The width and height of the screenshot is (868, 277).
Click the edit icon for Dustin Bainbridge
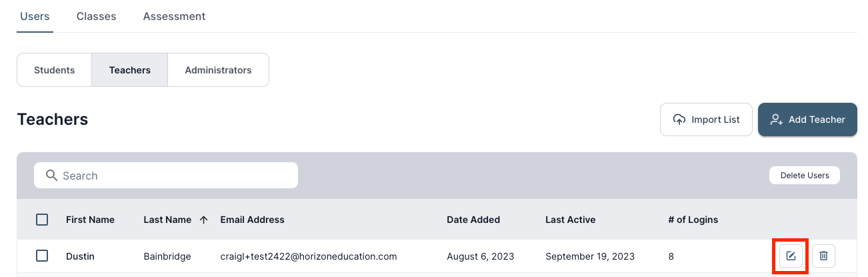click(x=791, y=256)
